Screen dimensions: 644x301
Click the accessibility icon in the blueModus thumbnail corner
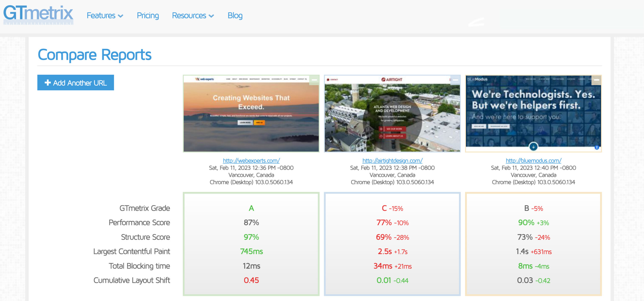[x=597, y=147]
